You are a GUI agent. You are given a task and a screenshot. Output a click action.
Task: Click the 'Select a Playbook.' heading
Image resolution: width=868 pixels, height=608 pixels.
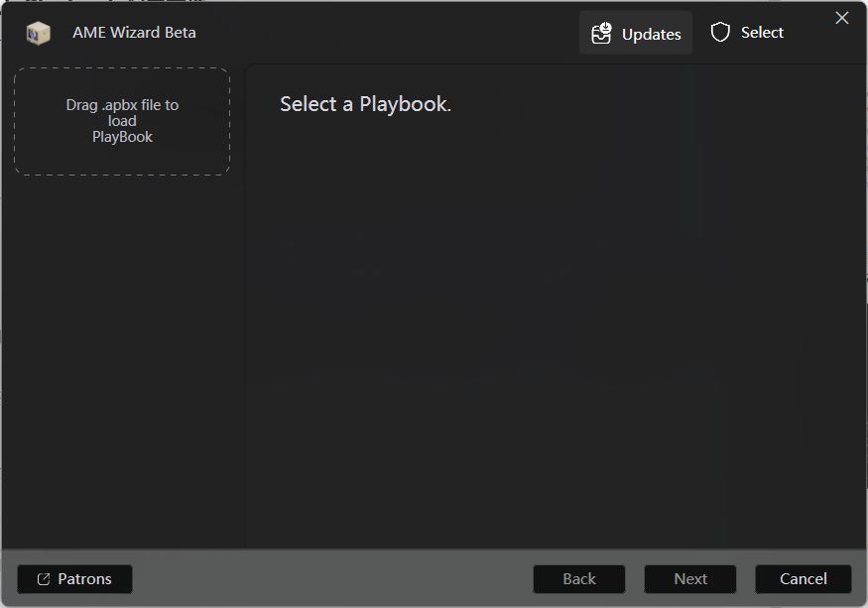click(365, 104)
